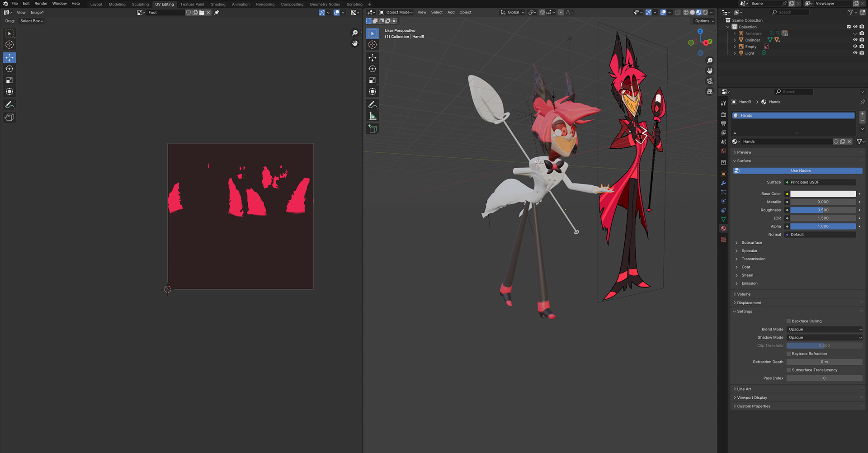Switch to the Shading workspace tab
The width and height of the screenshot is (868, 453).
coord(218,5)
